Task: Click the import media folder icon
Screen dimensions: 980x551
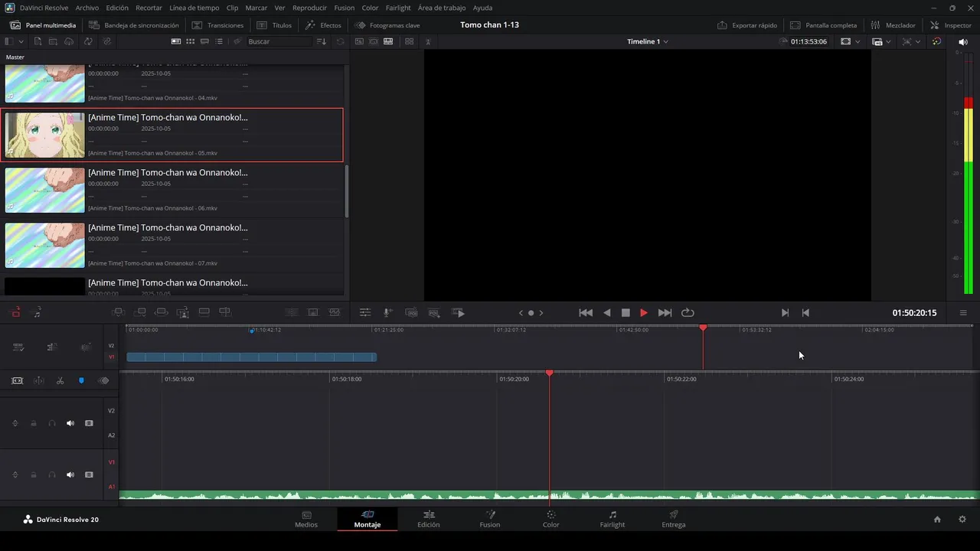Action: pos(53,41)
